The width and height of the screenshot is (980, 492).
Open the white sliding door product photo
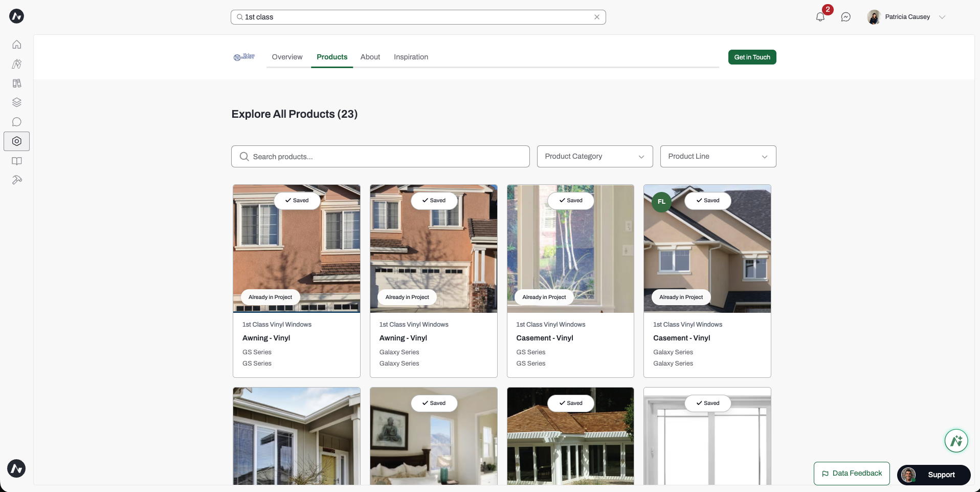(x=707, y=436)
